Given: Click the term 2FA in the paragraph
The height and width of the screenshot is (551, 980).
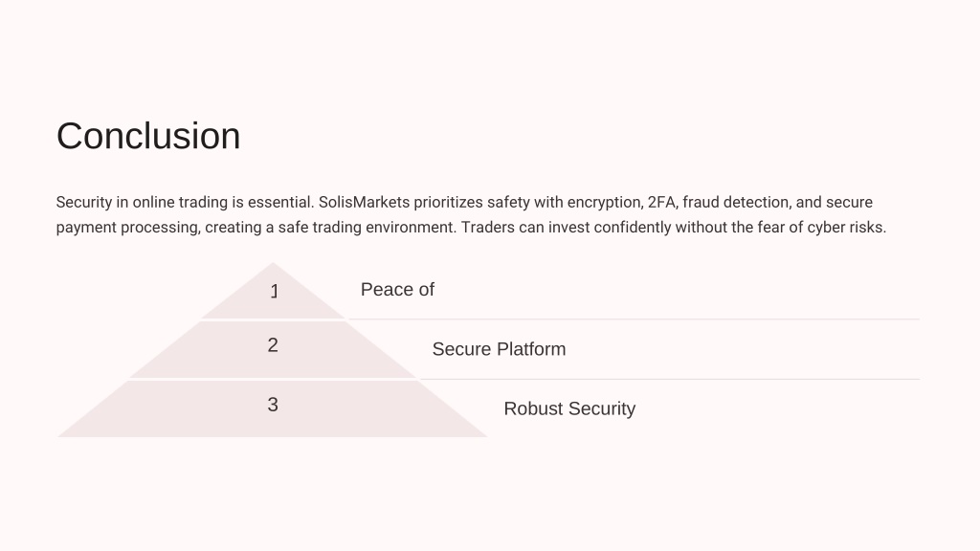Looking at the screenshot, I should tap(662, 203).
